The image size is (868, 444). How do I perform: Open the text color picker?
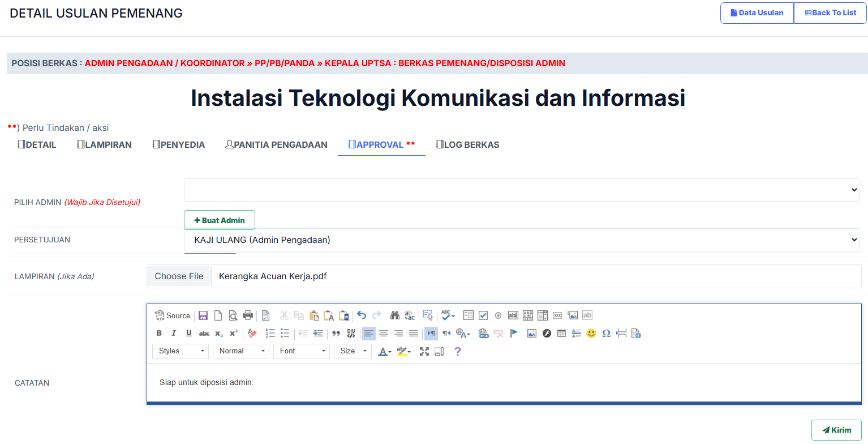[x=384, y=352]
